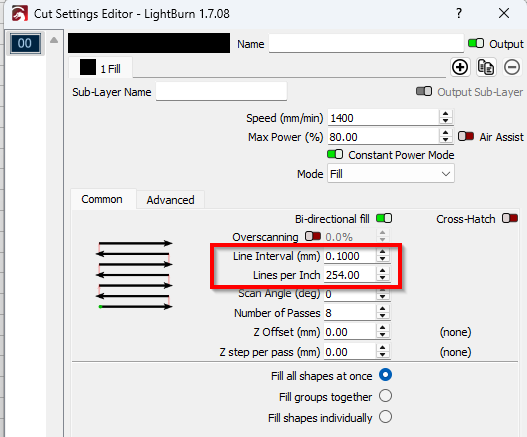This screenshot has height=437, width=527.
Task: Click the scroll up arrow beside layer list
Action: pyautogui.click(x=54, y=40)
